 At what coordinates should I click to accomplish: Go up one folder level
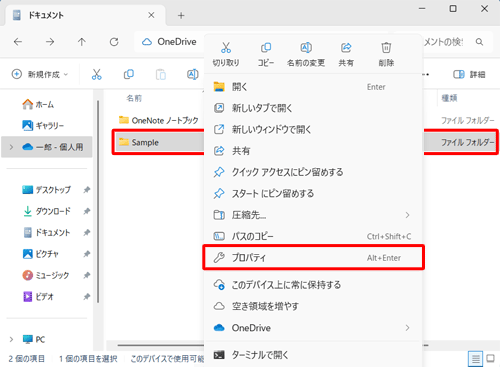[82, 42]
